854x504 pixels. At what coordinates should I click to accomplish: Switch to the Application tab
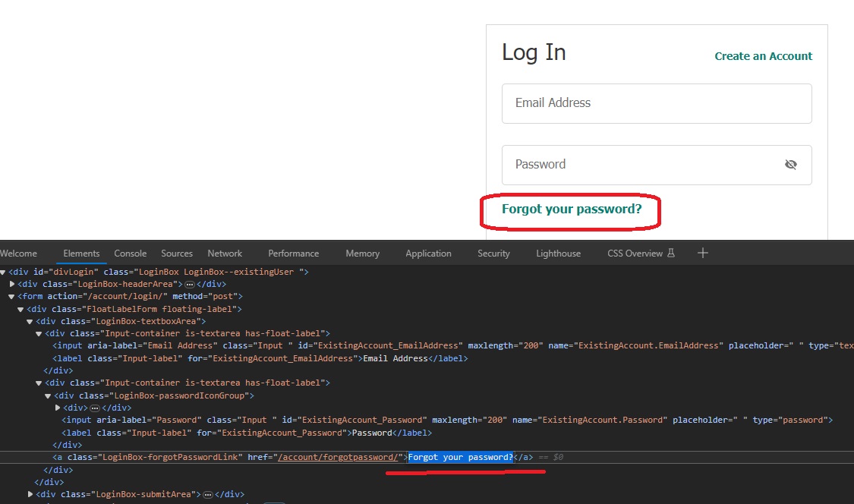[x=428, y=253]
